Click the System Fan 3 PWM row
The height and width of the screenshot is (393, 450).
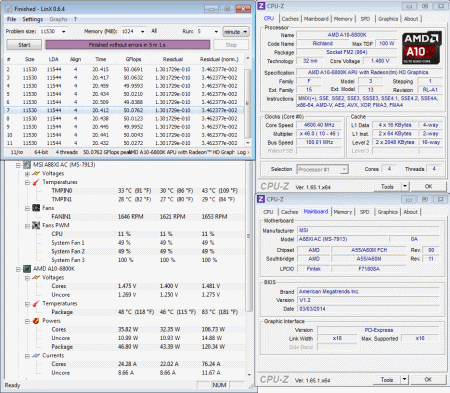click(x=145, y=260)
